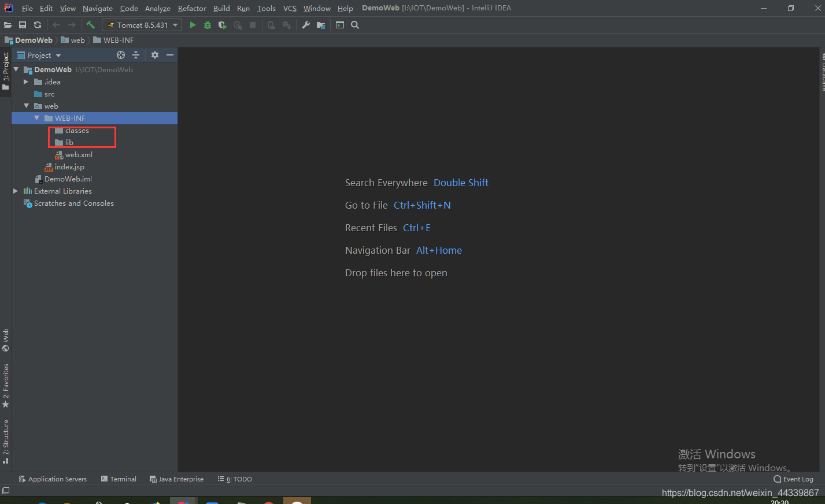Screen dimensions: 825x504
Task: Click DemoWeb breadcrumb in navigation bar
Action: (x=29, y=40)
